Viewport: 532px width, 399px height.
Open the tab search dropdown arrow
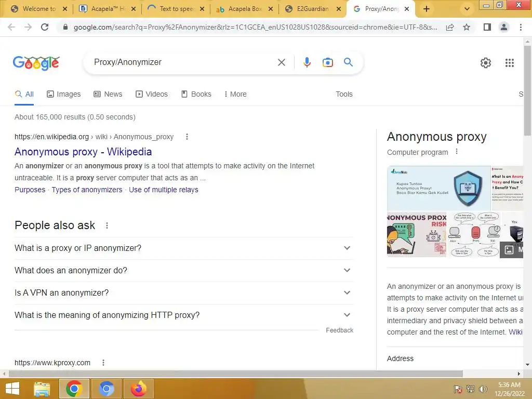[467, 9]
